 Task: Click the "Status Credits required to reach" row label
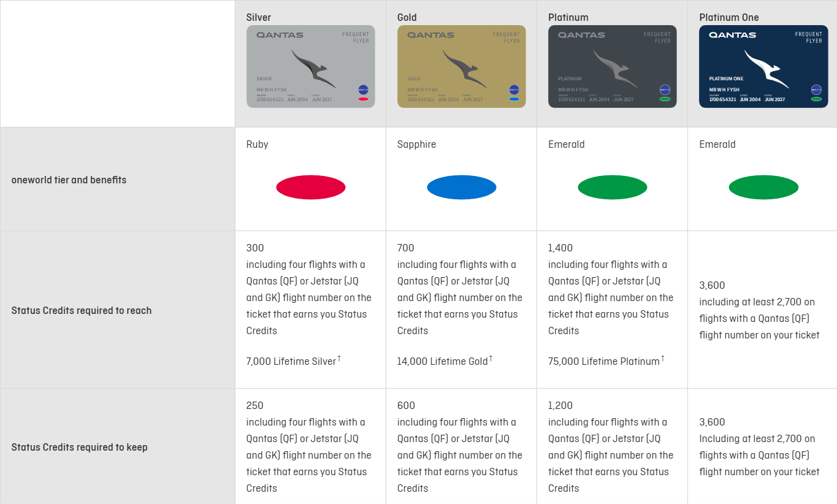coord(82,310)
